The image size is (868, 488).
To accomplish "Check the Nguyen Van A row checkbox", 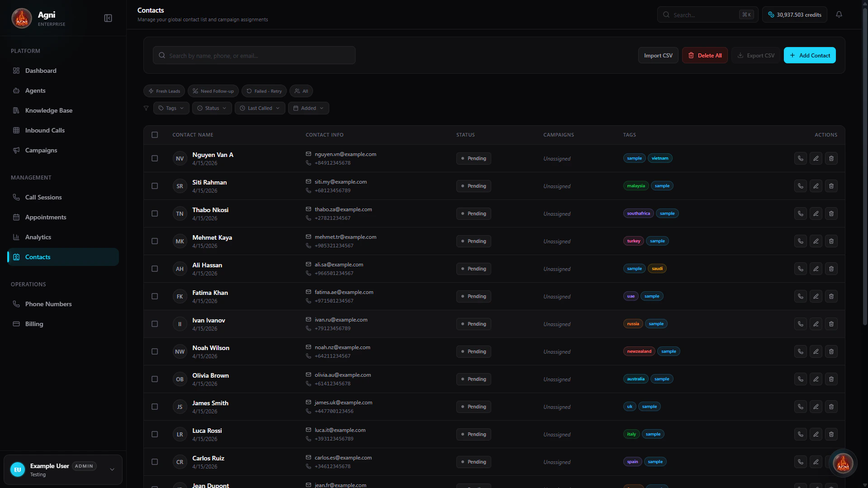I will coord(155,158).
